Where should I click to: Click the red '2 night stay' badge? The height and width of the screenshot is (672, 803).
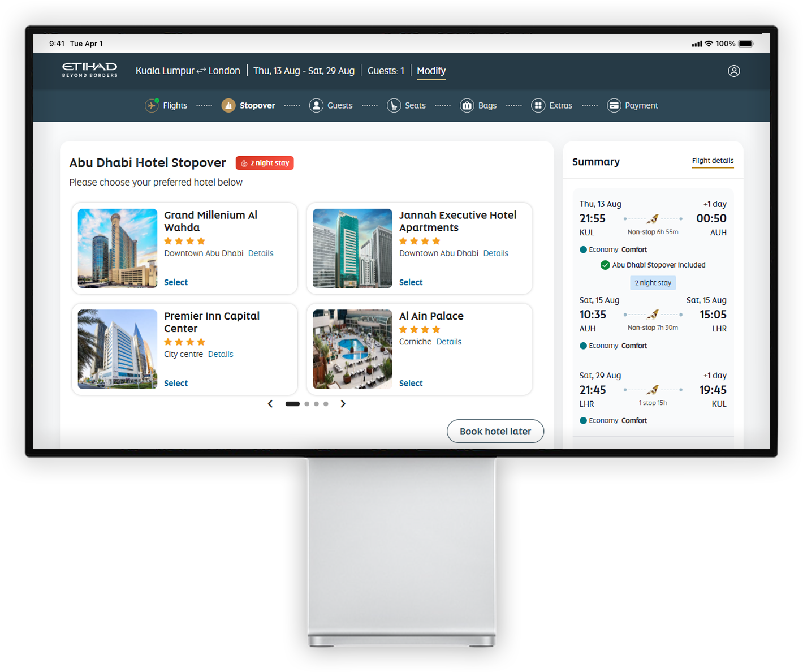pos(265,163)
